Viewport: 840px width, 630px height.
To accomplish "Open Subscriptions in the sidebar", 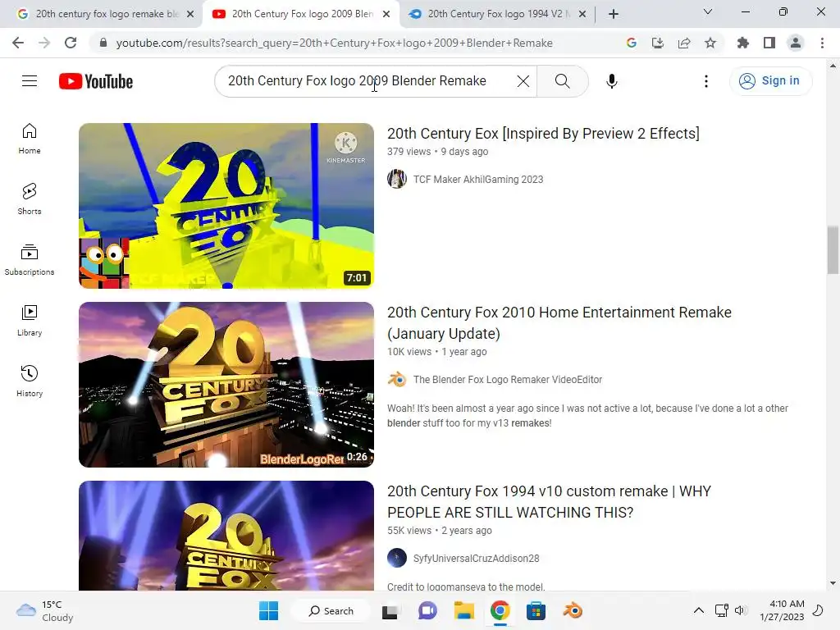I will point(30,260).
